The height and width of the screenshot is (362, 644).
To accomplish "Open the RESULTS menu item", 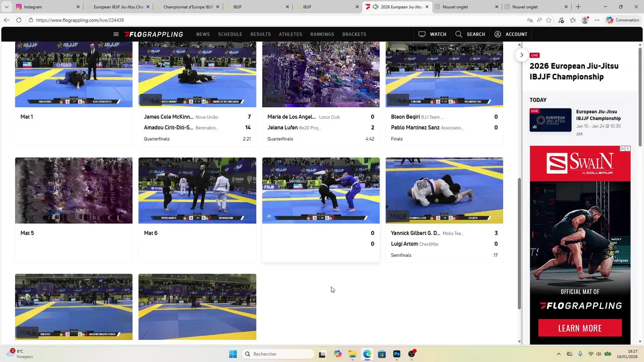I will (261, 34).
